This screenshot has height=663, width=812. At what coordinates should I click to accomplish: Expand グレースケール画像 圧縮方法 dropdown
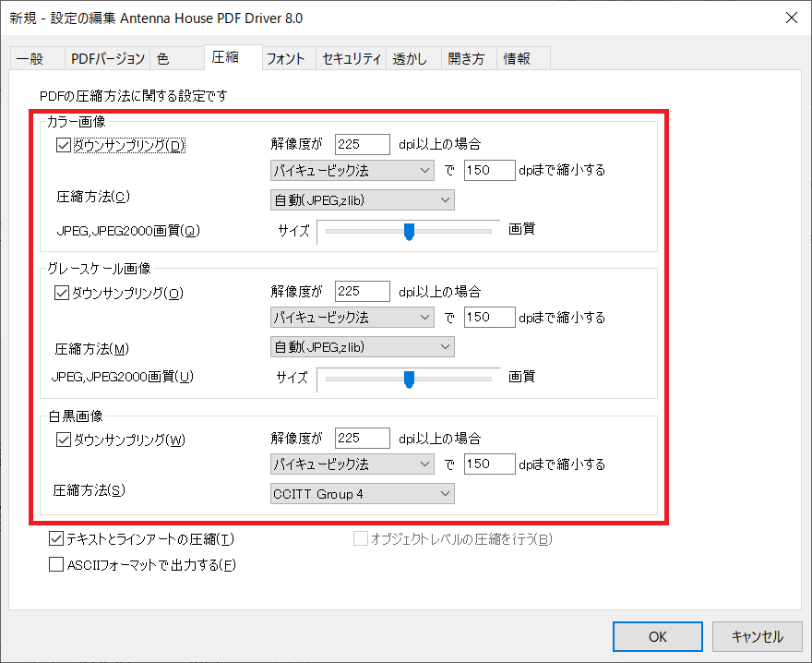point(362,346)
